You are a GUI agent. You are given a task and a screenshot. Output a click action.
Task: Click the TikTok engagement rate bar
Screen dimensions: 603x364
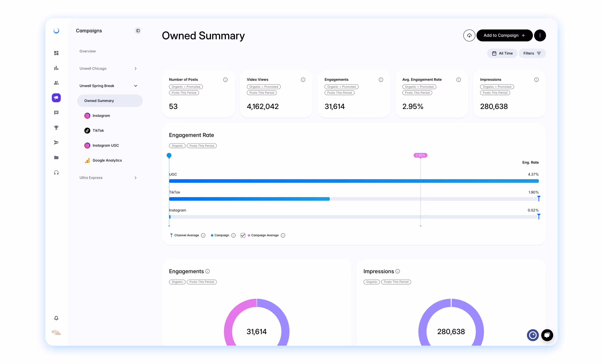[249, 199]
